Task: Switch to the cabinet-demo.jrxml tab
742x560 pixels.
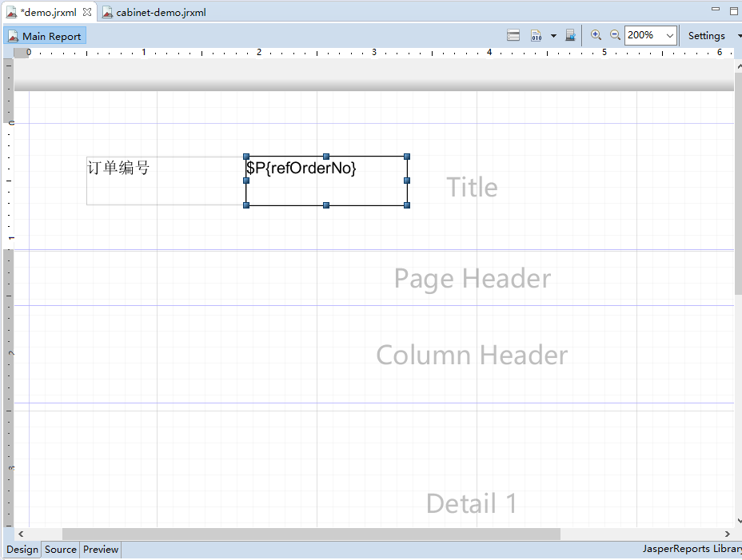Action: 155,12
